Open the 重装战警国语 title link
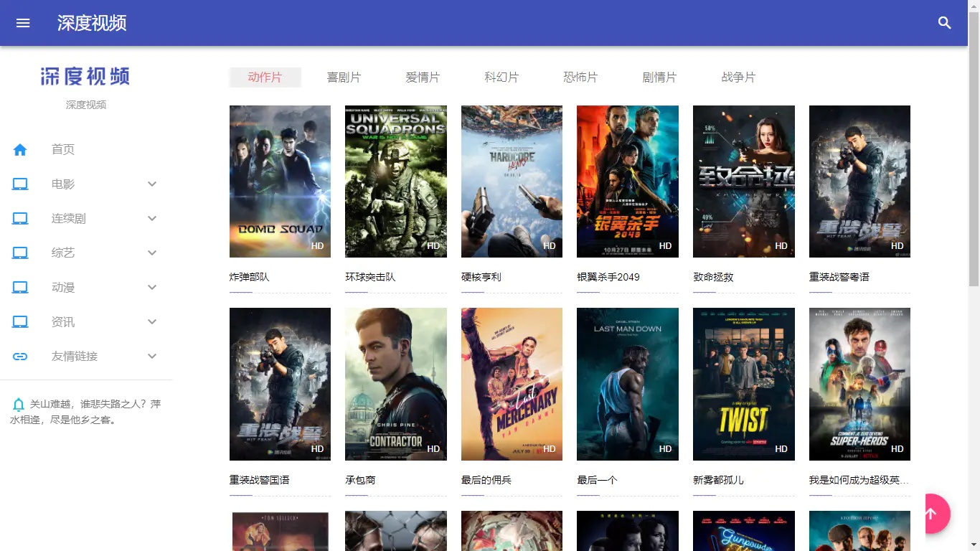This screenshot has width=980, height=551. click(260, 480)
